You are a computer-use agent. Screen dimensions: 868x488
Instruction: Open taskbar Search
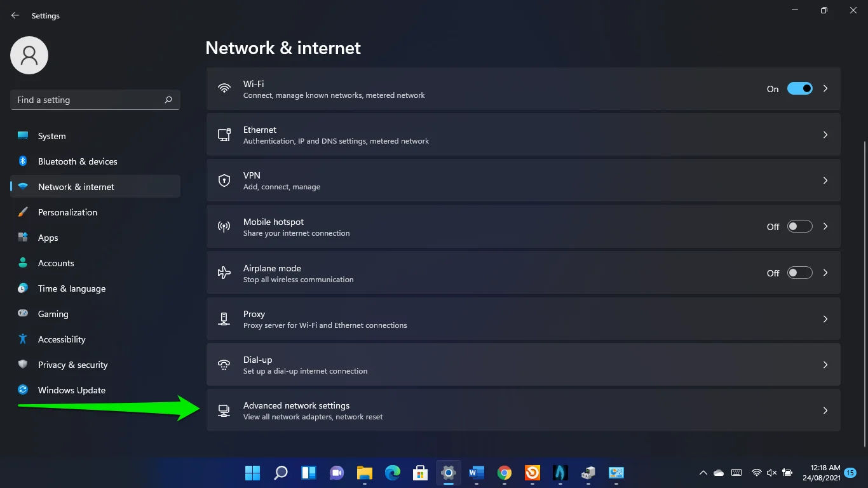280,473
